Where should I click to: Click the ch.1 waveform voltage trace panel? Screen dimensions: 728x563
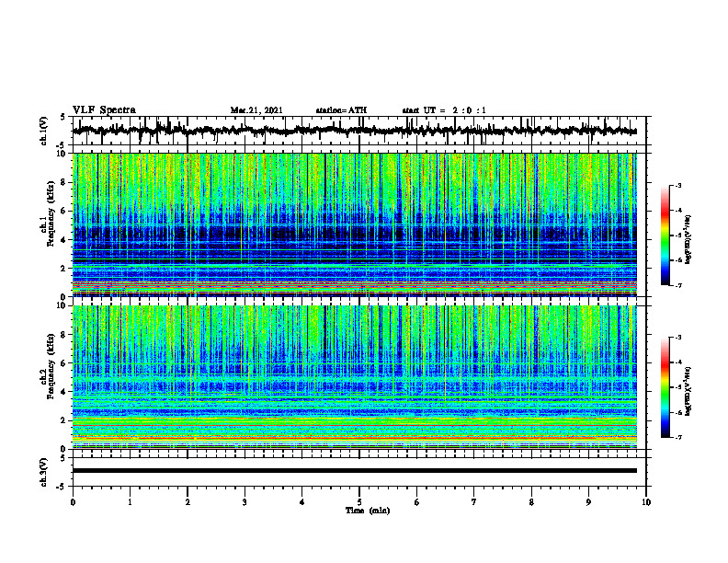pyautogui.click(x=358, y=131)
